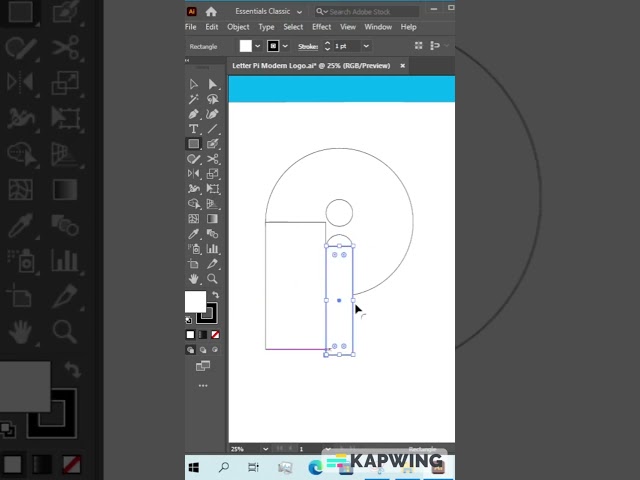Select the Symbol Sprayer tool
640x480 pixels.
click(194, 249)
